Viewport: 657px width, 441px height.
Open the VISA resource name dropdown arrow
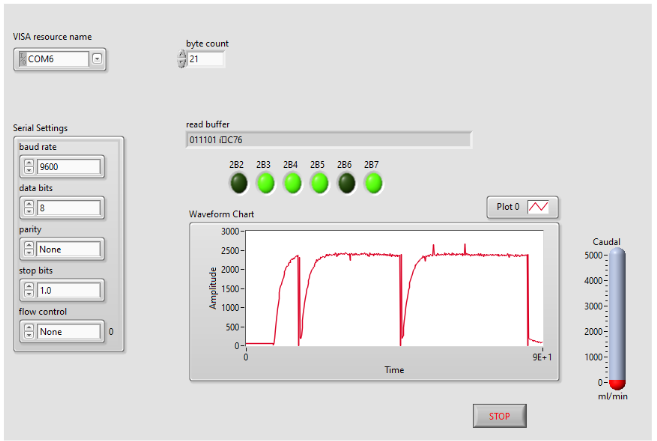click(97, 59)
